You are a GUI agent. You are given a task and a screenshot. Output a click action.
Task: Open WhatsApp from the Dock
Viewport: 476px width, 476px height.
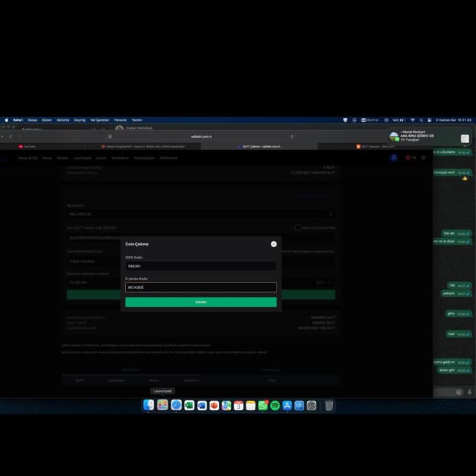263,405
